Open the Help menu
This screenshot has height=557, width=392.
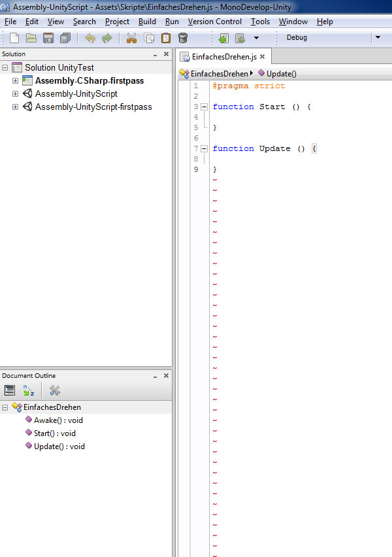coord(325,22)
